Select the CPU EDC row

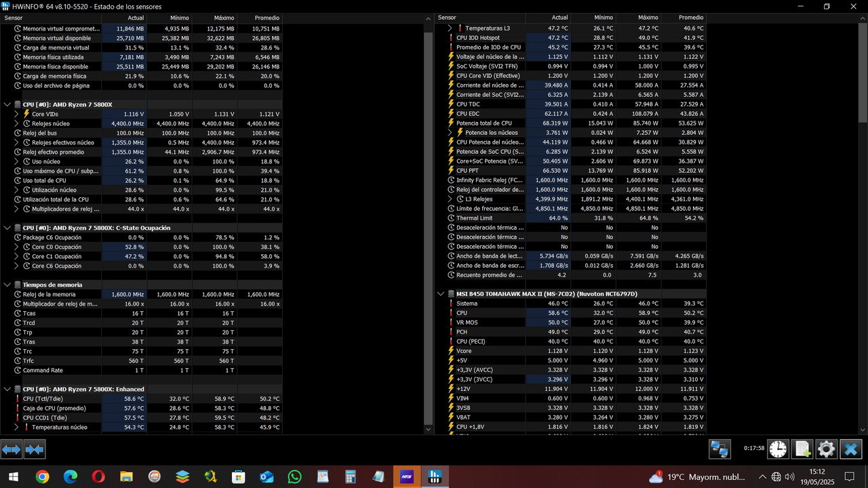click(570, 114)
